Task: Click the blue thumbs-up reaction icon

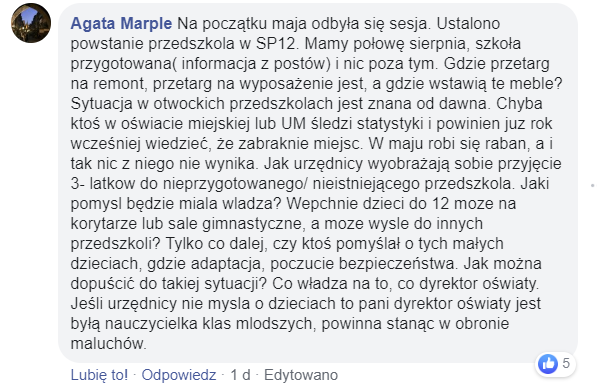Action: tap(548, 364)
